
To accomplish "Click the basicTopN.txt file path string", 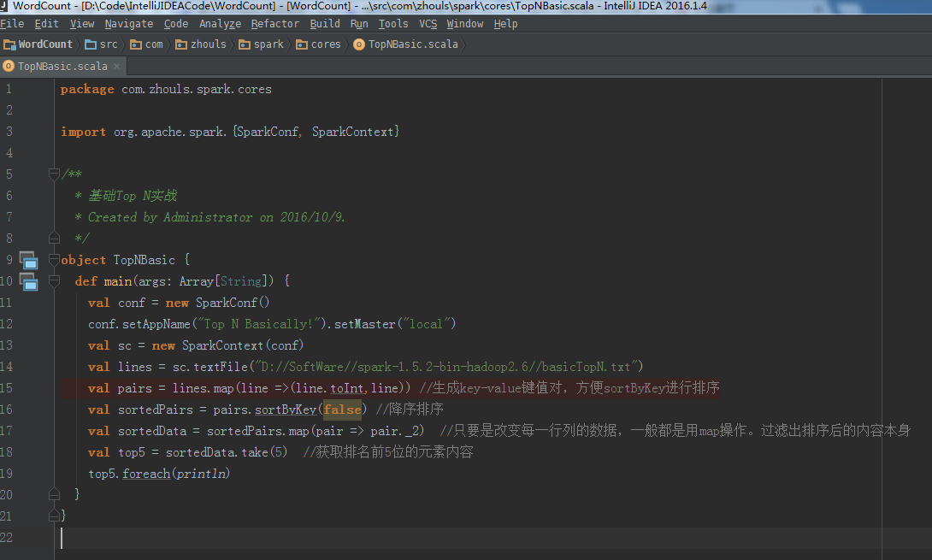I will point(445,367).
